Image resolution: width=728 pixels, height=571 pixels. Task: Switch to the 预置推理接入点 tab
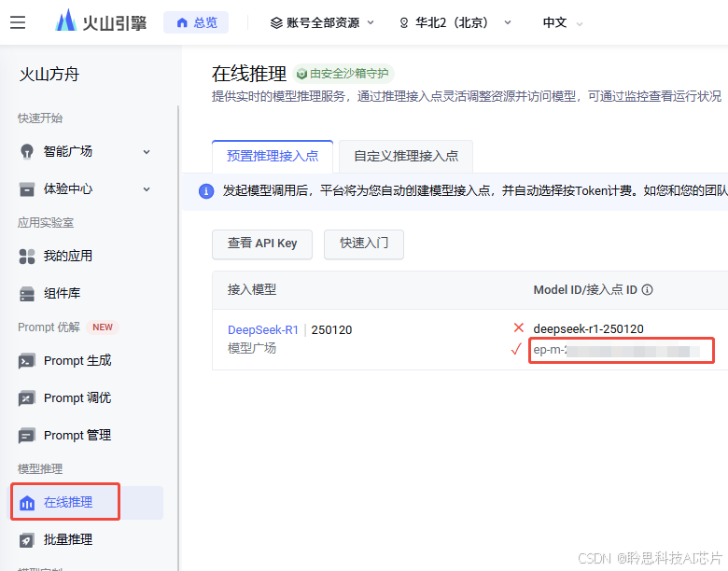(273, 156)
